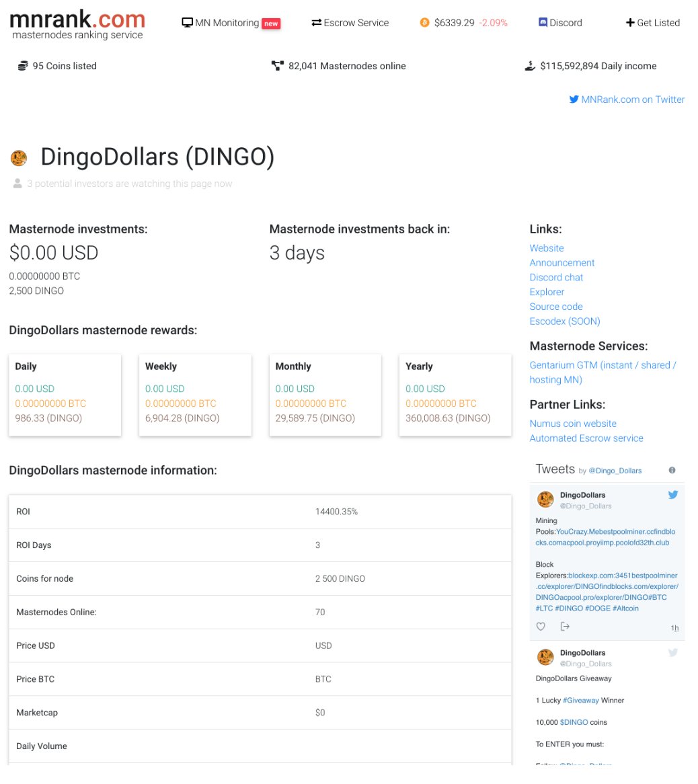Click the hand icon beside Daily income

(x=530, y=66)
